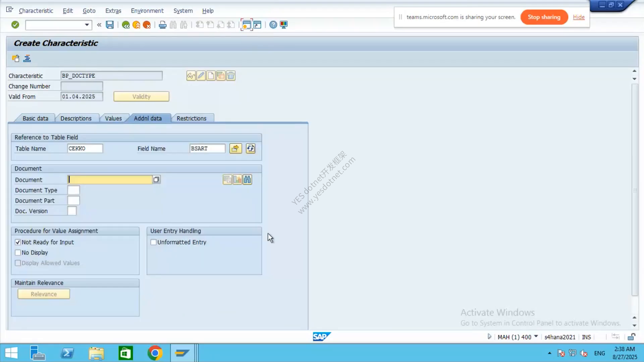The image size is (644, 362).
Task: Click the green Back arrow icon
Action: click(x=126, y=24)
